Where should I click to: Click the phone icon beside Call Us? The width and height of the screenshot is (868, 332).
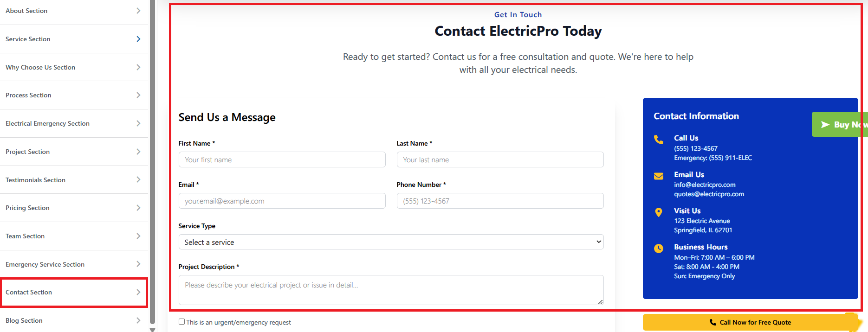pyautogui.click(x=658, y=140)
